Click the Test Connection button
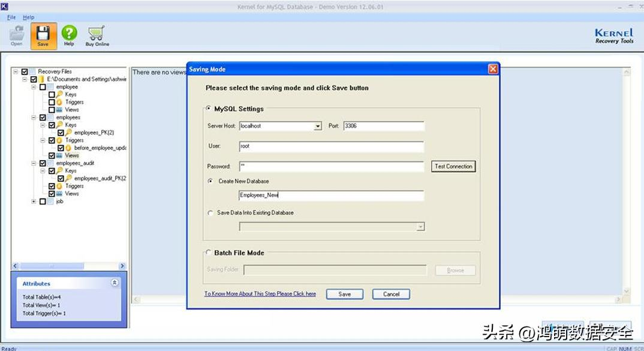Screen dimensions: 644x351 coord(453,166)
